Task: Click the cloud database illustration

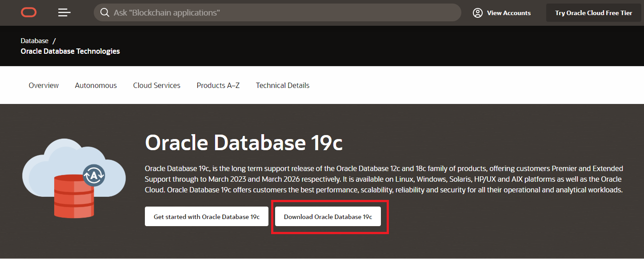Action: pos(74,179)
